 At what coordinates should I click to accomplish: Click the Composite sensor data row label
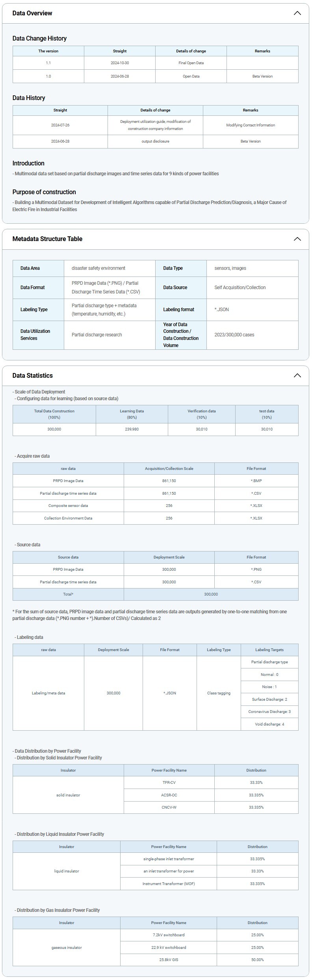(68, 506)
